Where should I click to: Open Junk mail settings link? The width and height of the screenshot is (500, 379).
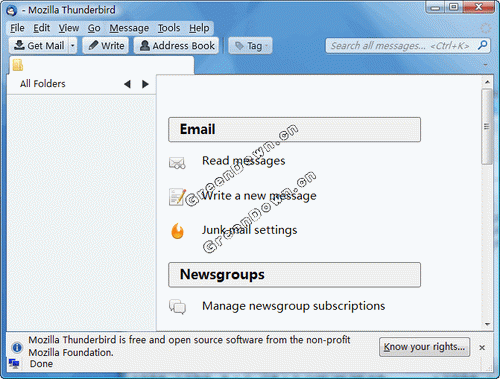(x=250, y=230)
